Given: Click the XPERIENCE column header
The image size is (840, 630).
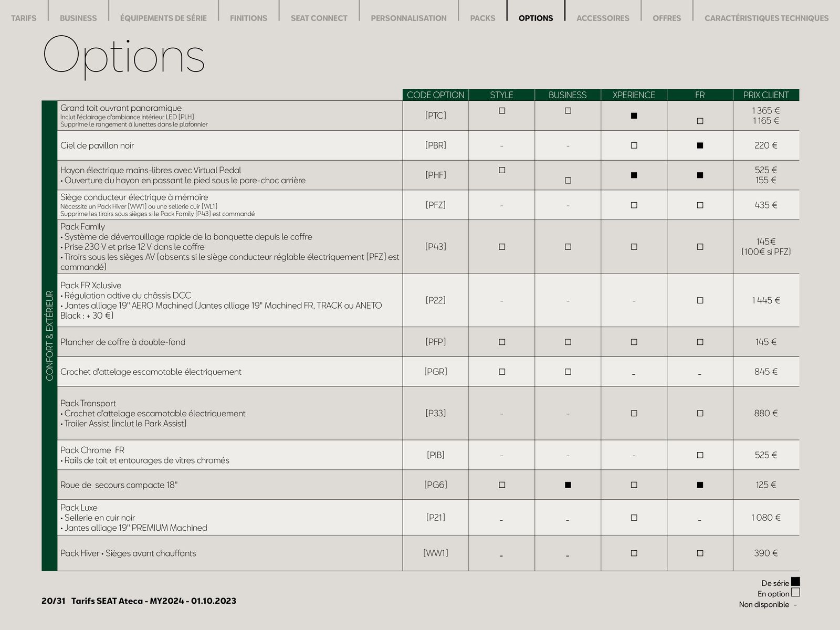Looking at the screenshot, I should coord(634,95).
